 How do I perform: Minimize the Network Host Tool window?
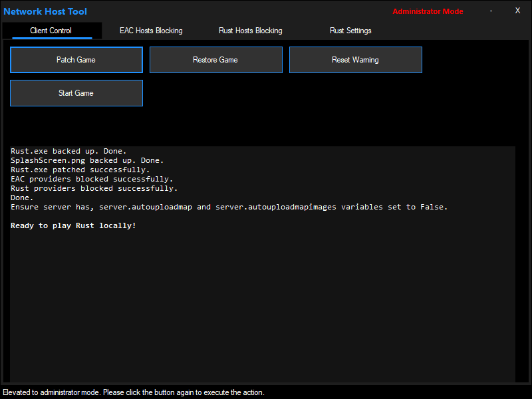(491, 11)
